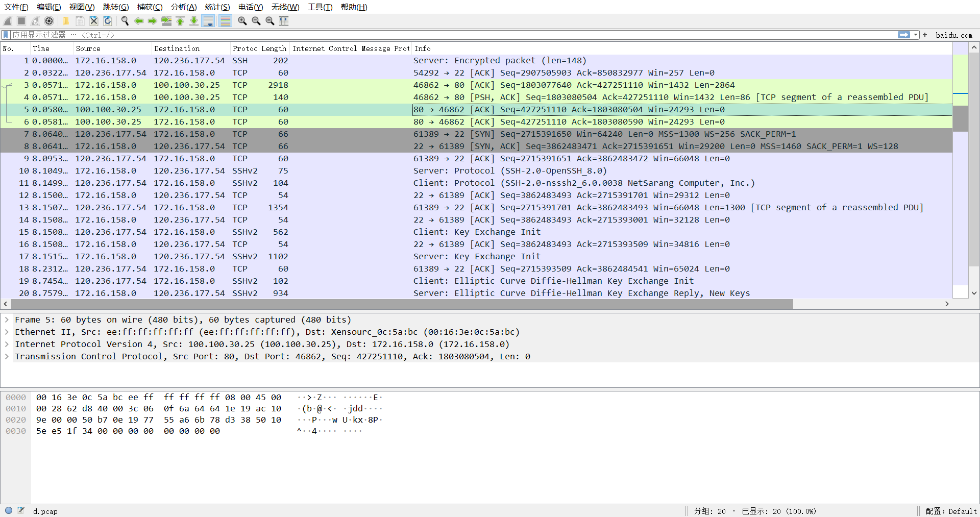Click the packet list vertical scrollbar thumb

click(974, 159)
